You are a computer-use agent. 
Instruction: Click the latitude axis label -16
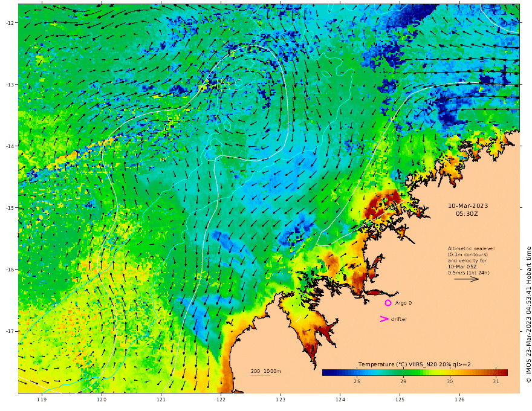coord(10,270)
